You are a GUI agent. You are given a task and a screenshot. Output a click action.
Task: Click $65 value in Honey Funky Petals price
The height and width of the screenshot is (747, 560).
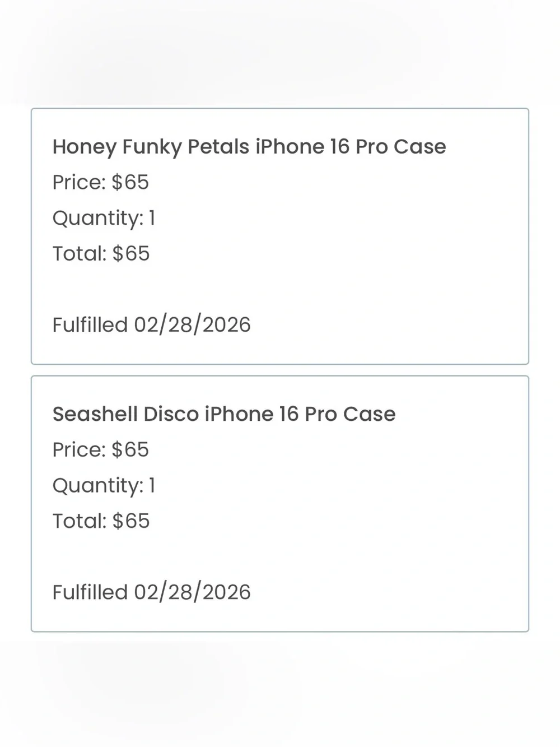pos(130,182)
